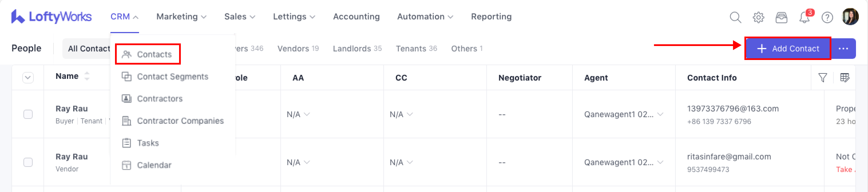Select Contact Segments in CRM menu
Screen dimensions: 868x192
(172, 77)
